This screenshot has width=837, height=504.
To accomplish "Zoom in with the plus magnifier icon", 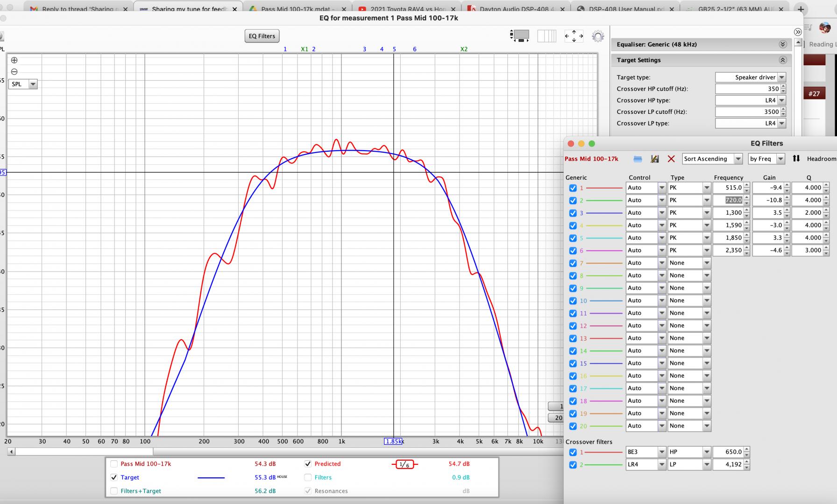I will tap(14, 60).
